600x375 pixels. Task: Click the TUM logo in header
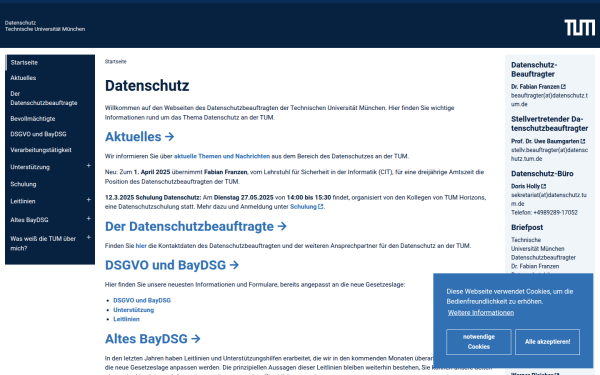(579, 28)
